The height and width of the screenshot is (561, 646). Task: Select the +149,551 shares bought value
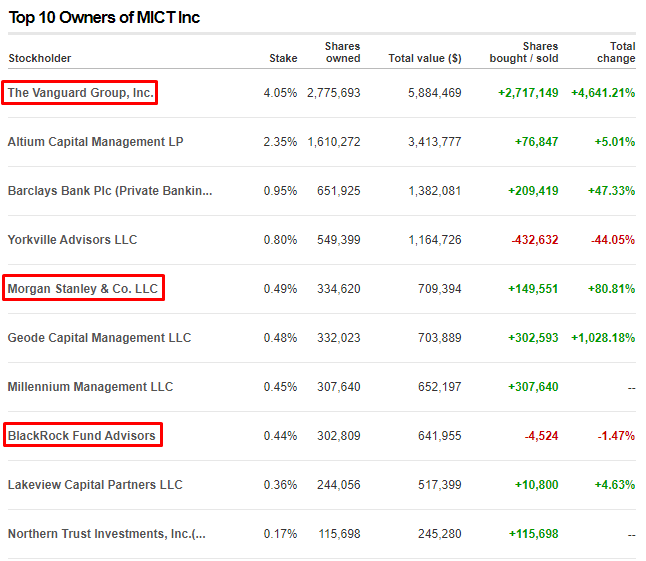tap(534, 289)
